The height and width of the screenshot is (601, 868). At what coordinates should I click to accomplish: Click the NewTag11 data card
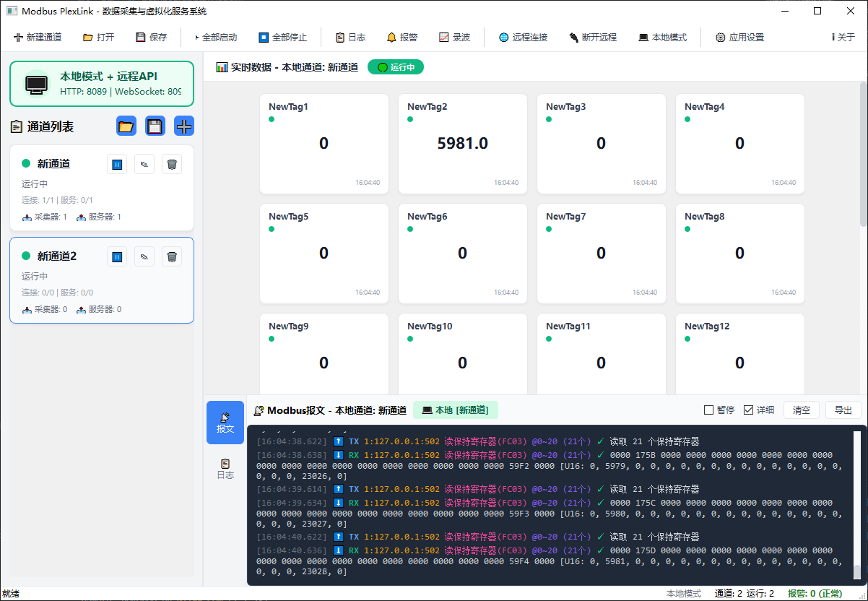(602, 354)
